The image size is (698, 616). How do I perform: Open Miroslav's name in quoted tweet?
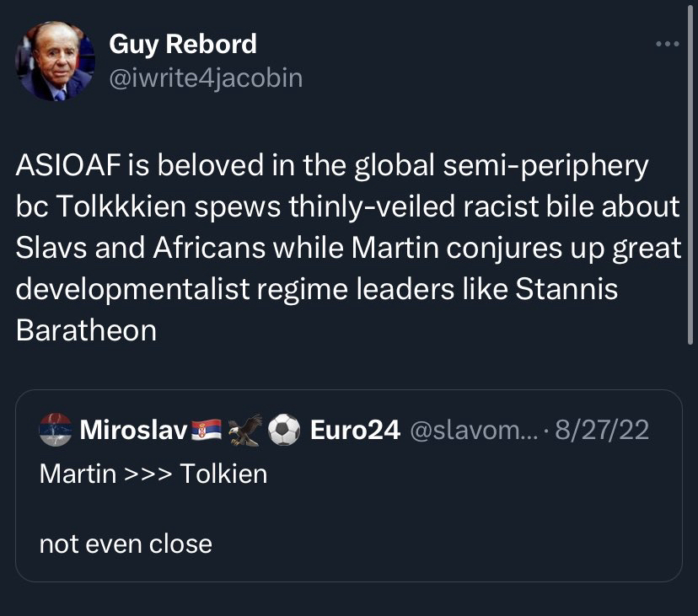132,430
